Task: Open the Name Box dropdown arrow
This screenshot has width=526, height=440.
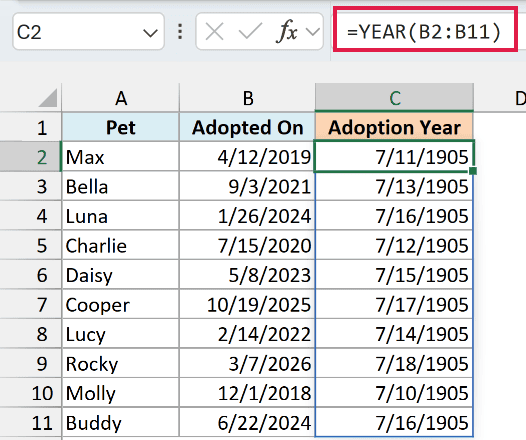Action: point(150,33)
